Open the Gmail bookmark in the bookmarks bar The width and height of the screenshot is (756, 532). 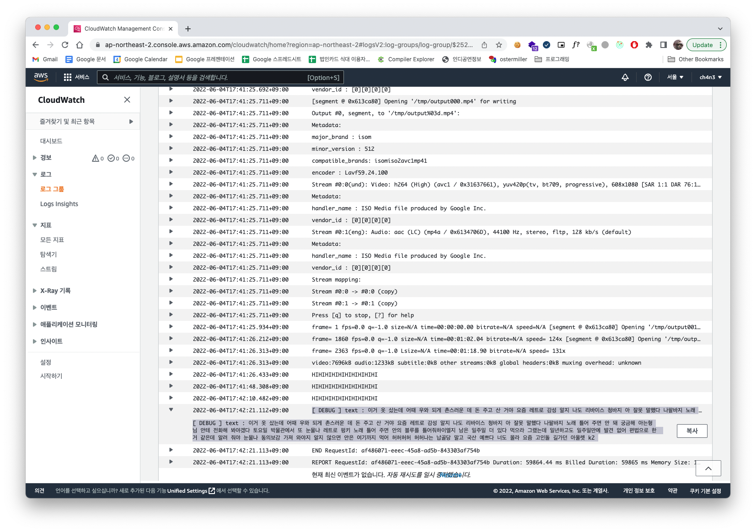click(44, 59)
